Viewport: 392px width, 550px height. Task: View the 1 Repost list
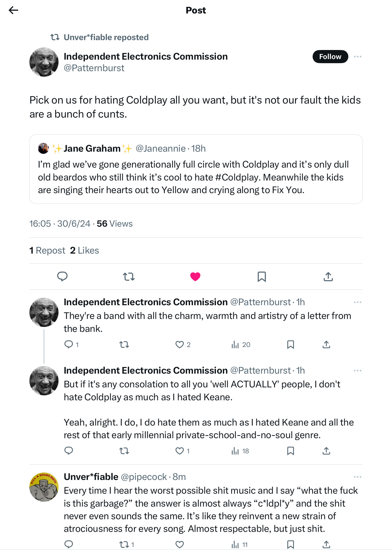(47, 251)
